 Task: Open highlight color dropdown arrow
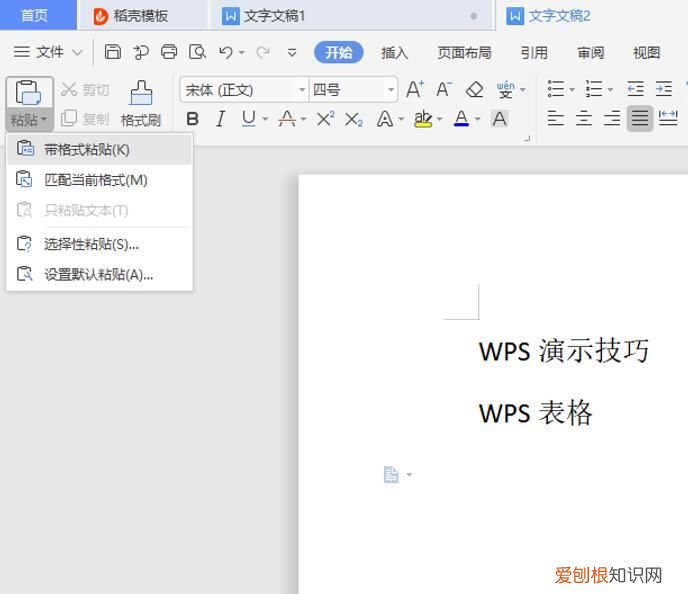[x=439, y=119]
